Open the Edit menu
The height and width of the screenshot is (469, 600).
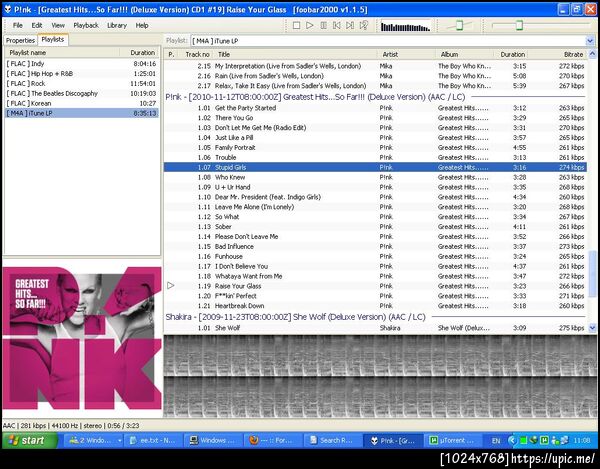click(37, 25)
